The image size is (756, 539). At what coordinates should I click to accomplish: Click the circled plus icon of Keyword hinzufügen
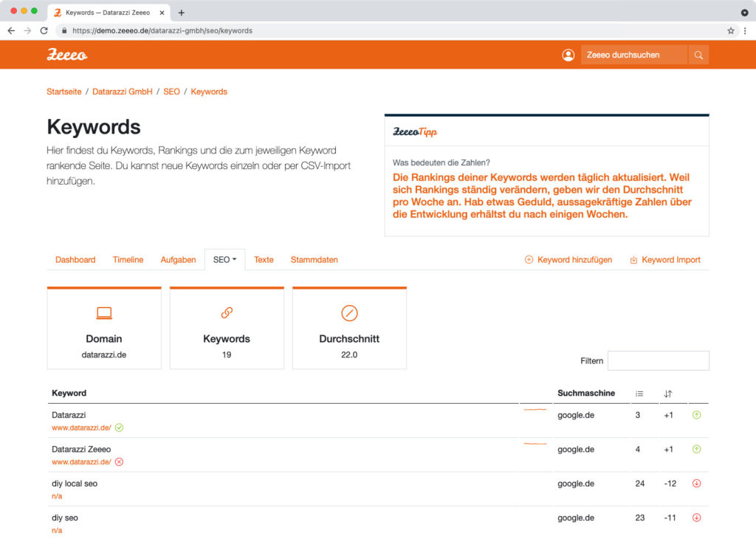pos(529,259)
